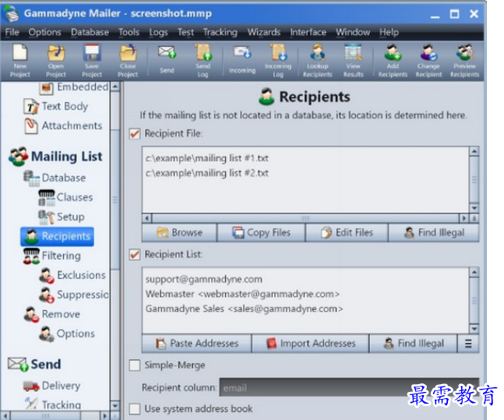
Task: Select mailing list #1.txt file entry
Action: 207,158
